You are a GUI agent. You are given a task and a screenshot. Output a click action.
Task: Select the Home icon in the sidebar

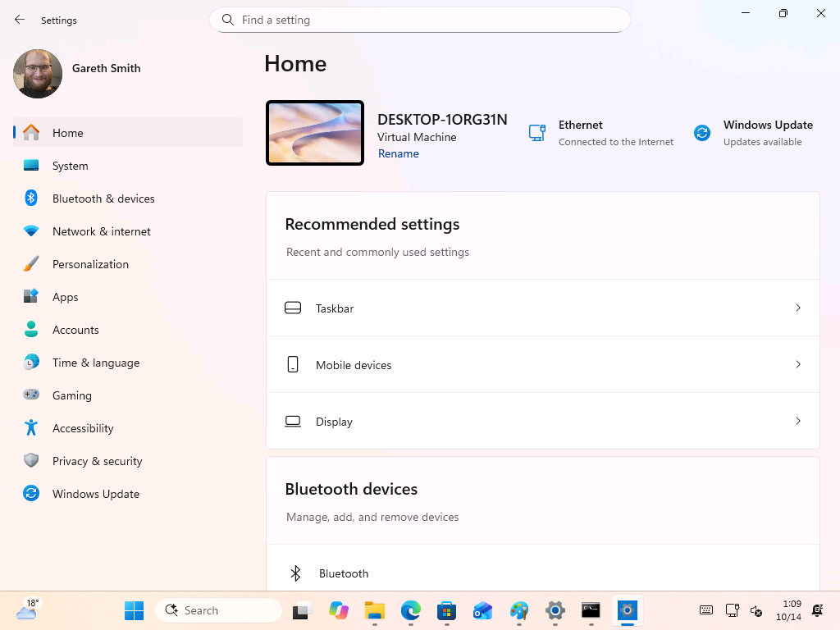(31, 132)
